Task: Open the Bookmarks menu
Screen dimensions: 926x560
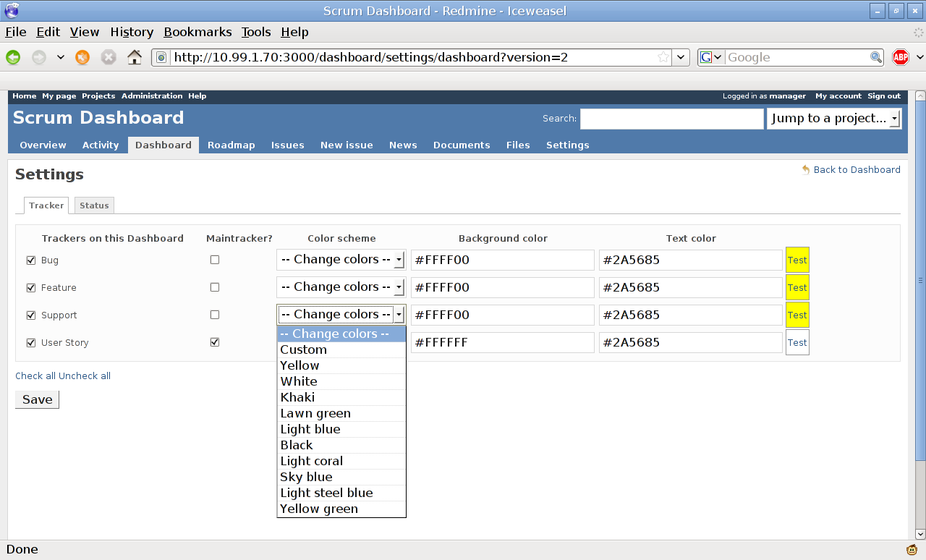Action: (197, 32)
